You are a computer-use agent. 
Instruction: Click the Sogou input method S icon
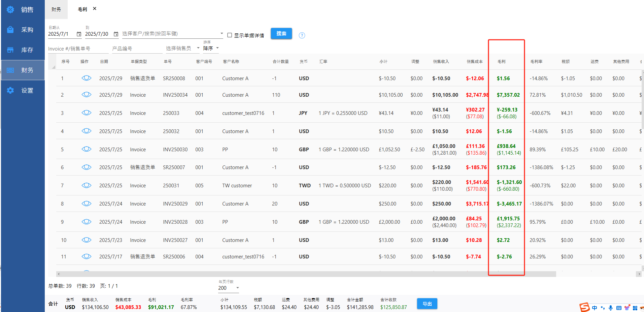[584, 307]
